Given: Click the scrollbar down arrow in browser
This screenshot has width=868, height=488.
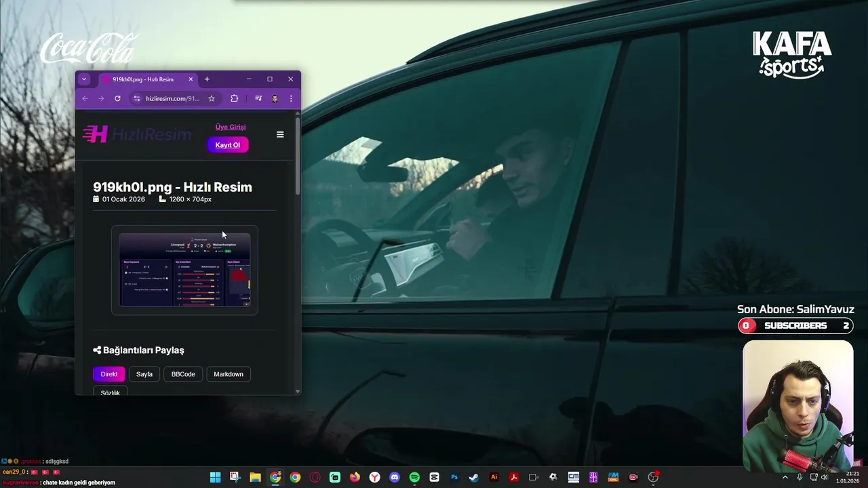Looking at the screenshot, I should (297, 391).
